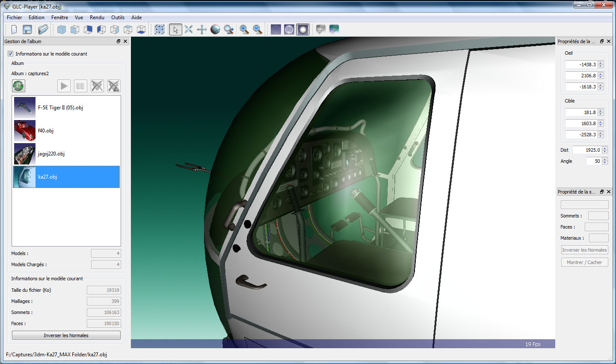Increase the Cible 181.8 value
Screen dimensions: 616x364
601,111
